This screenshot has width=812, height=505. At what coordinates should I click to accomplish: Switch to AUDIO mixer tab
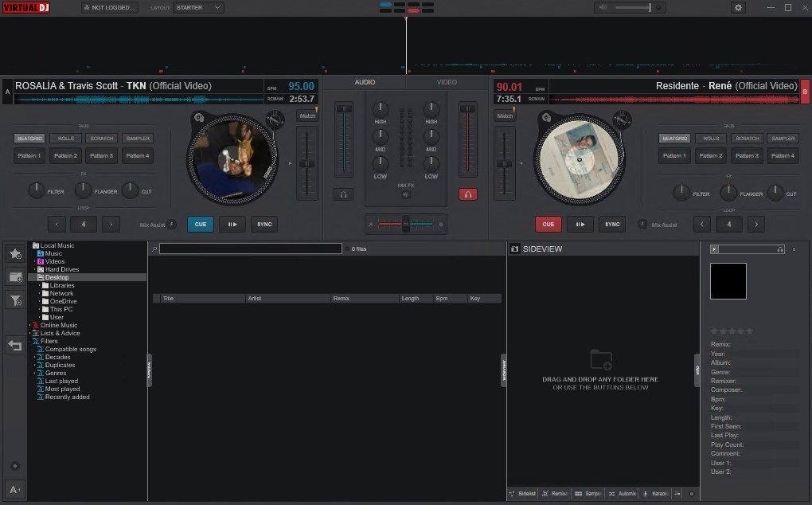365,82
